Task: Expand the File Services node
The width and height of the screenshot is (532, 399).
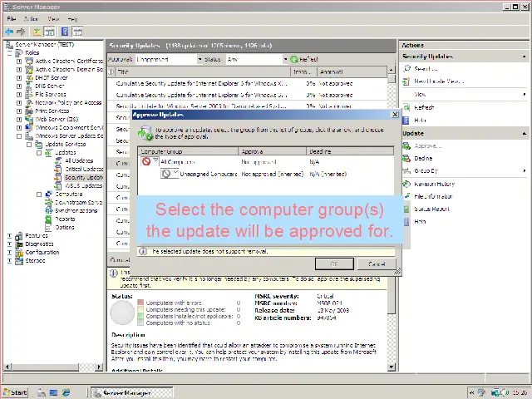Action: pyautogui.click(x=19, y=94)
